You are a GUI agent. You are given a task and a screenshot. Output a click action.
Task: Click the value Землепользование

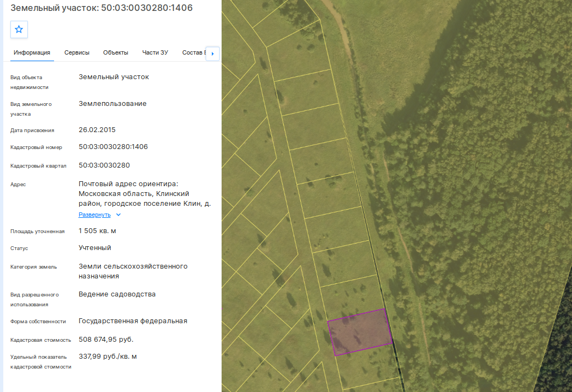[x=113, y=104]
